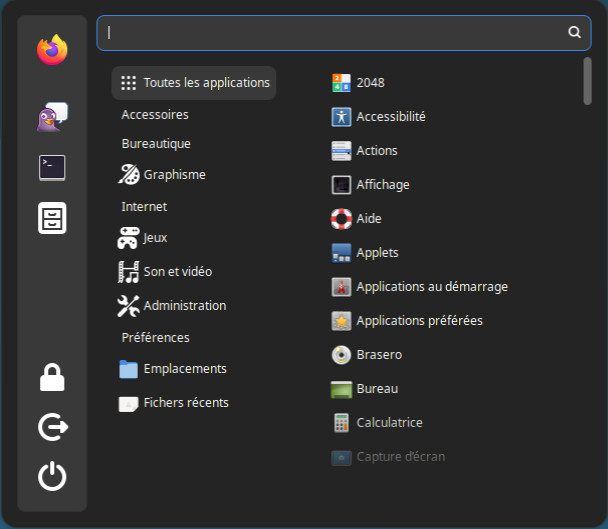
Task: Select the Accessoires category
Action: [x=155, y=115]
